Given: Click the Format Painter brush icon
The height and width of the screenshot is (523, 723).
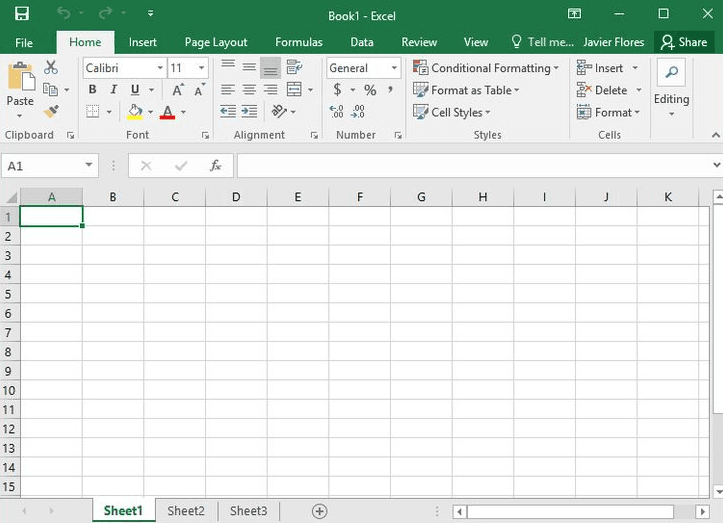Looking at the screenshot, I should click(51, 111).
